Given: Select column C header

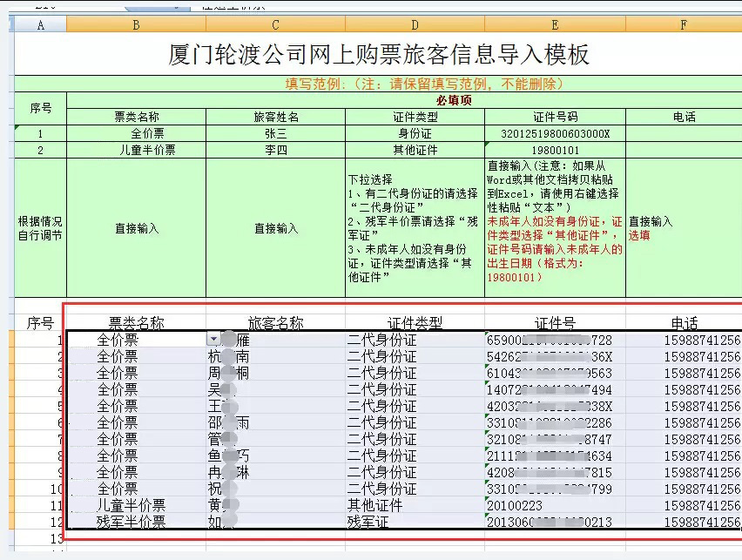Looking at the screenshot, I should point(275,24).
